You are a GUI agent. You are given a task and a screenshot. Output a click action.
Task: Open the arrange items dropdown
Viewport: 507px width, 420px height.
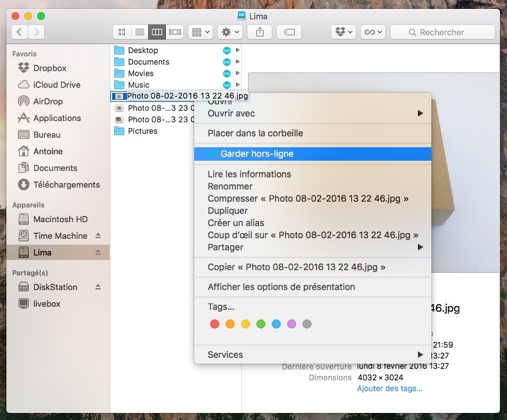pos(201,32)
